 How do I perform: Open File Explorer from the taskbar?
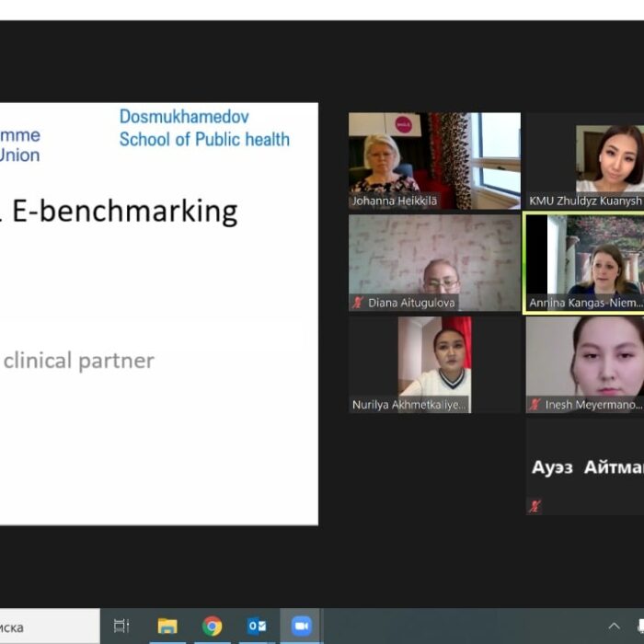167,627
